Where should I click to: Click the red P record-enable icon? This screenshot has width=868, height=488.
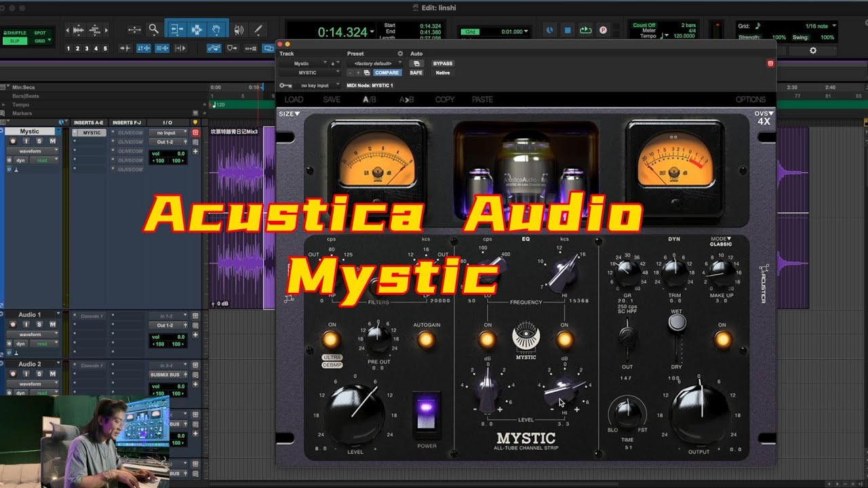(603, 30)
